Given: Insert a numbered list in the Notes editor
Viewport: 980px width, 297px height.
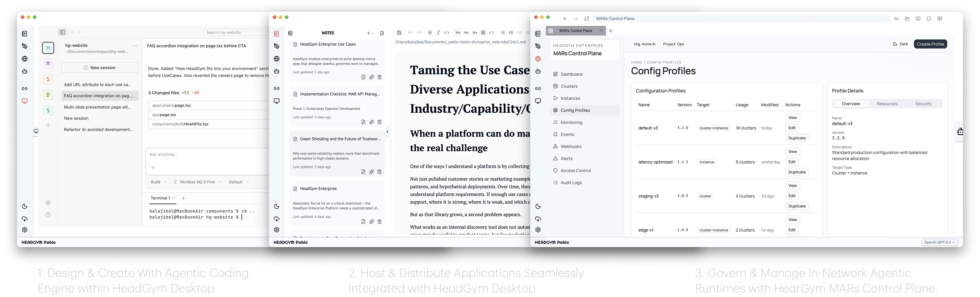Looking at the screenshot, I should (511, 33).
